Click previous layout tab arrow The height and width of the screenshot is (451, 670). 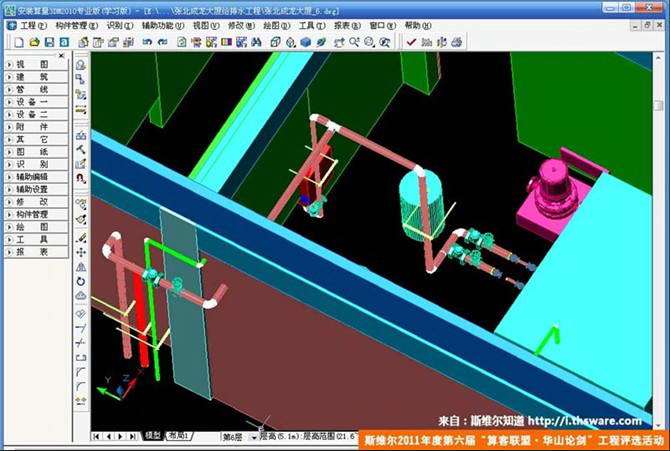(109, 436)
